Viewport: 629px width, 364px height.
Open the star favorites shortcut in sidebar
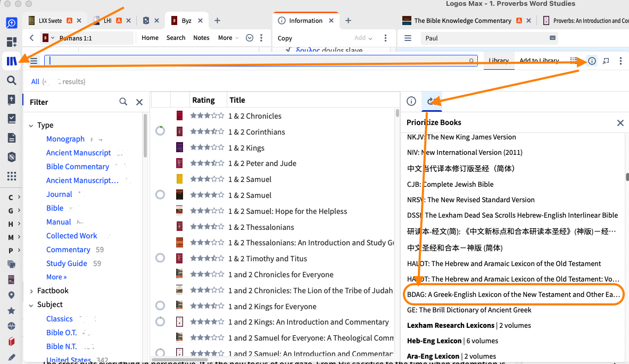[11, 310]
